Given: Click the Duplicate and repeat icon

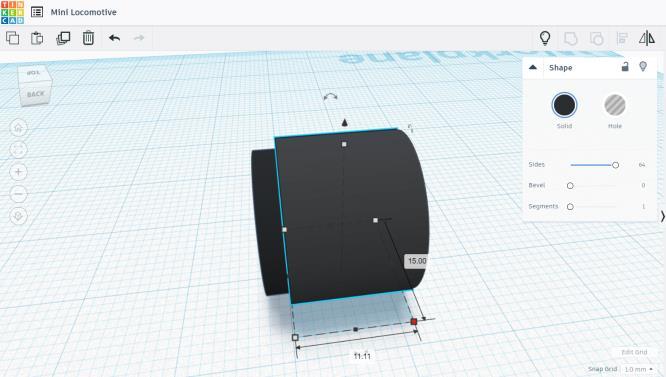Looking at the screenshot, I should (x=63, y=38).
